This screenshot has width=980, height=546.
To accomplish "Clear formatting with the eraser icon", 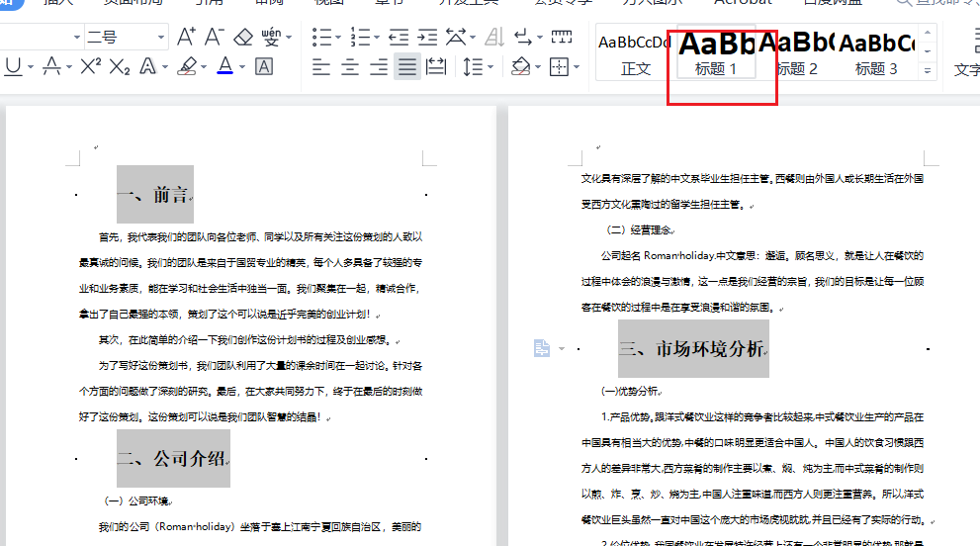I will [243, 38].
